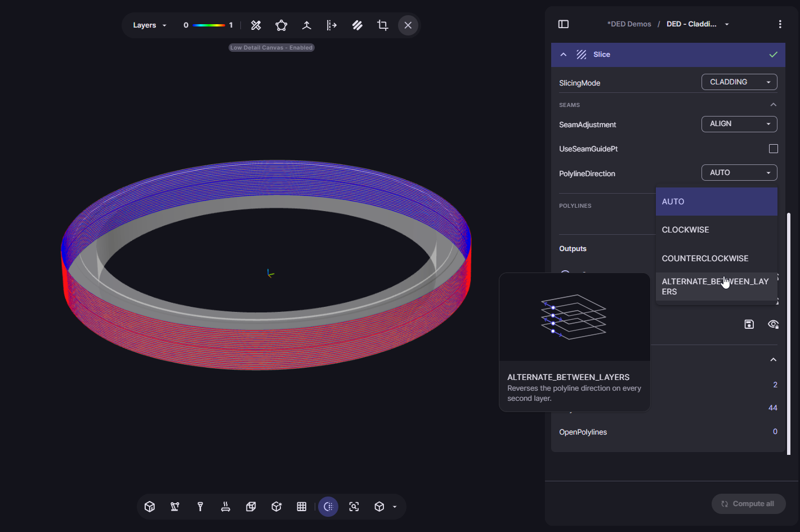Toggle the locked eye visibility icon

click(773, 324)
